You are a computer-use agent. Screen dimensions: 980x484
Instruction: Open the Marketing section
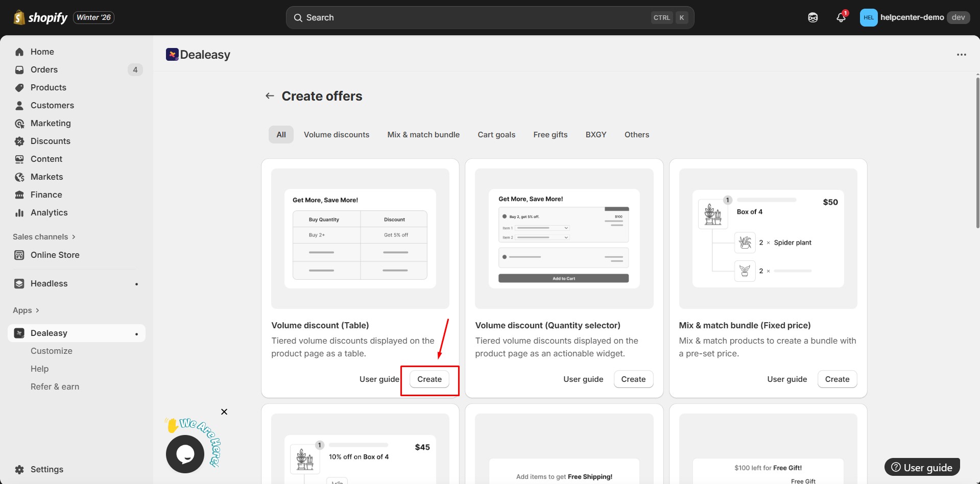51,123
